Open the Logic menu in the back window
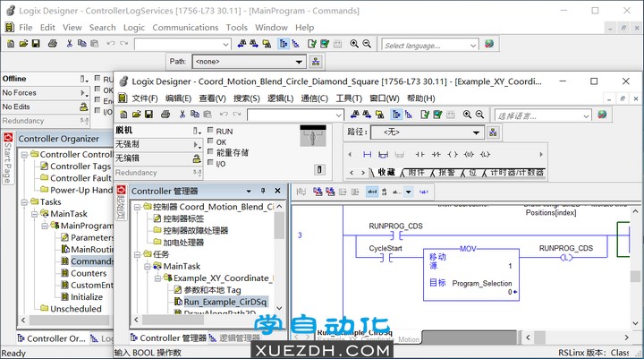 [x=134, y=28]
